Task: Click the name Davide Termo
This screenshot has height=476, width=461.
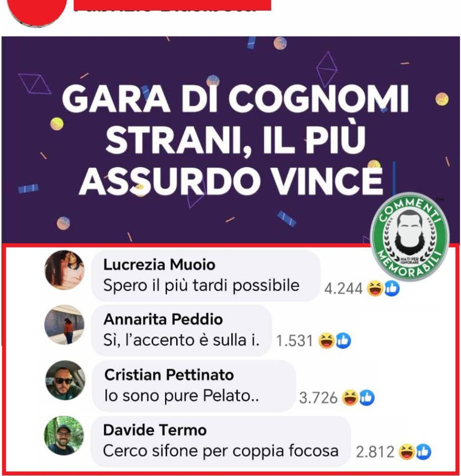Action: pos(155,430)
